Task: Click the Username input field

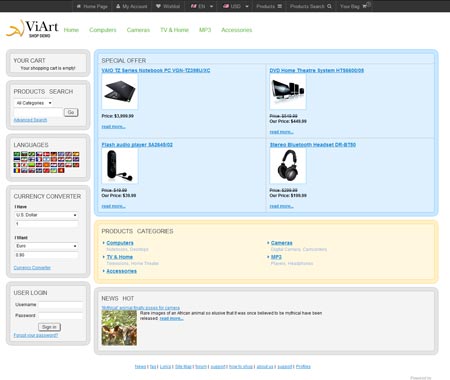Action: point(61,305)
